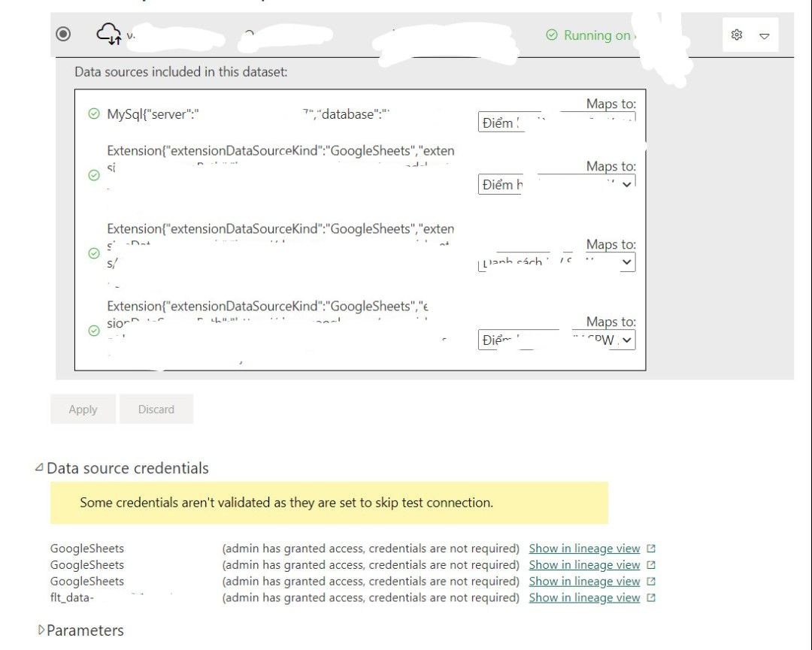
Task: Click external link icon on first GoogleSheets row
Action: pyautogui.click(x=651, y=548)
